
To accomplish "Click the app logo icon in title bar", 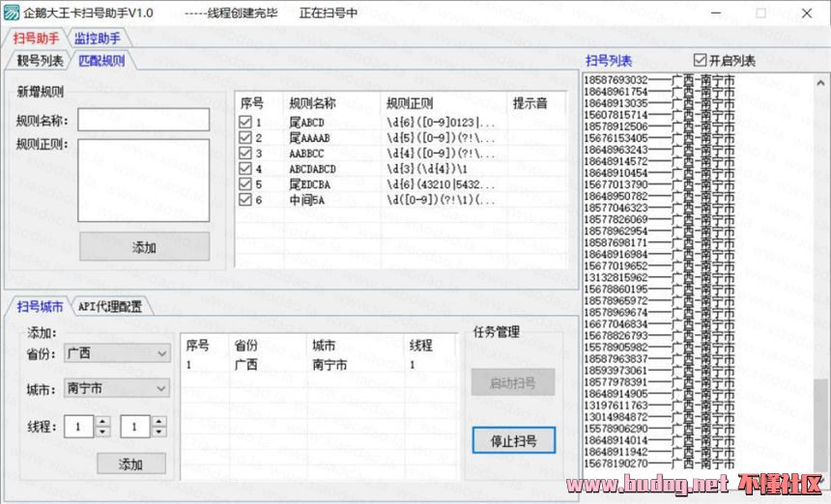I will [11, 14].
